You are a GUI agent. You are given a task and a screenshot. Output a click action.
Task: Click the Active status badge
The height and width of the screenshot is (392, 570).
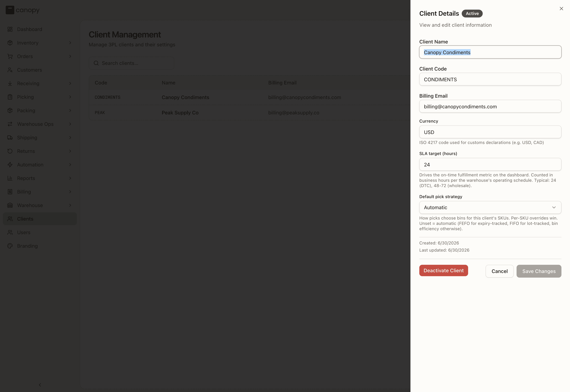(472, 14)
